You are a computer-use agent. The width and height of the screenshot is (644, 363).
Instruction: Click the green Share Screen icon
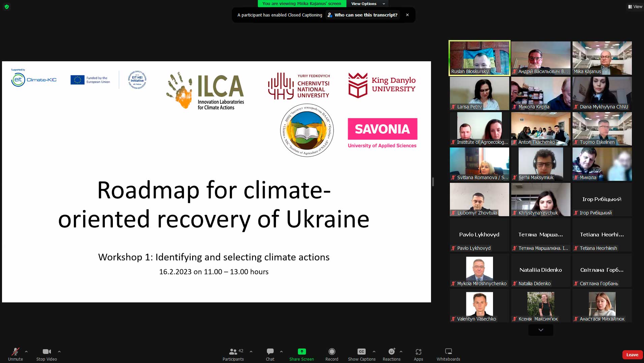tap(302, 352)
